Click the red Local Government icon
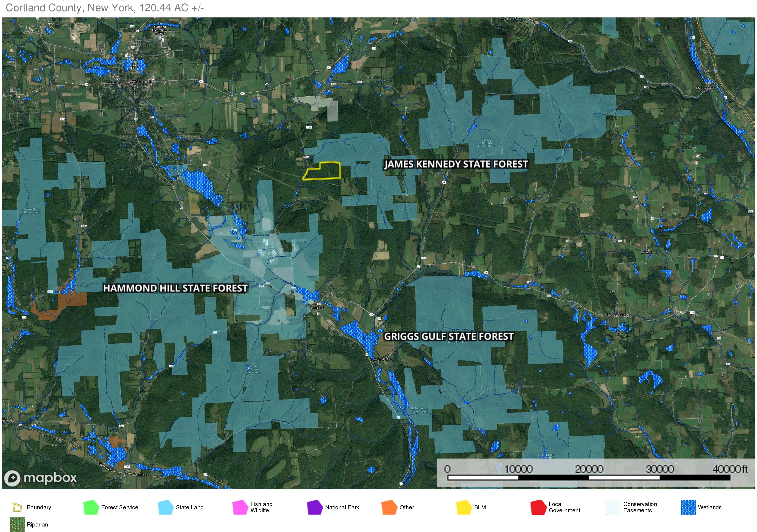Screen dimensions: 757x532 coord(538,507)
